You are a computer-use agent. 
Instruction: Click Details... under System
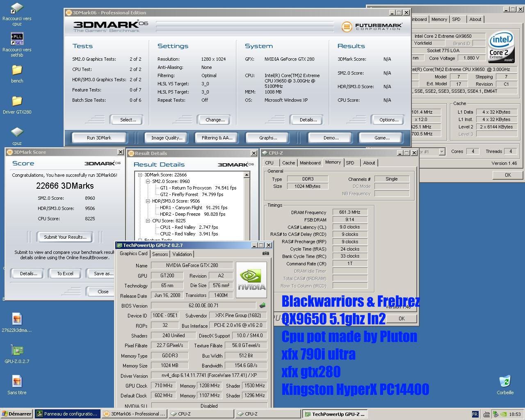pos(308,120)
